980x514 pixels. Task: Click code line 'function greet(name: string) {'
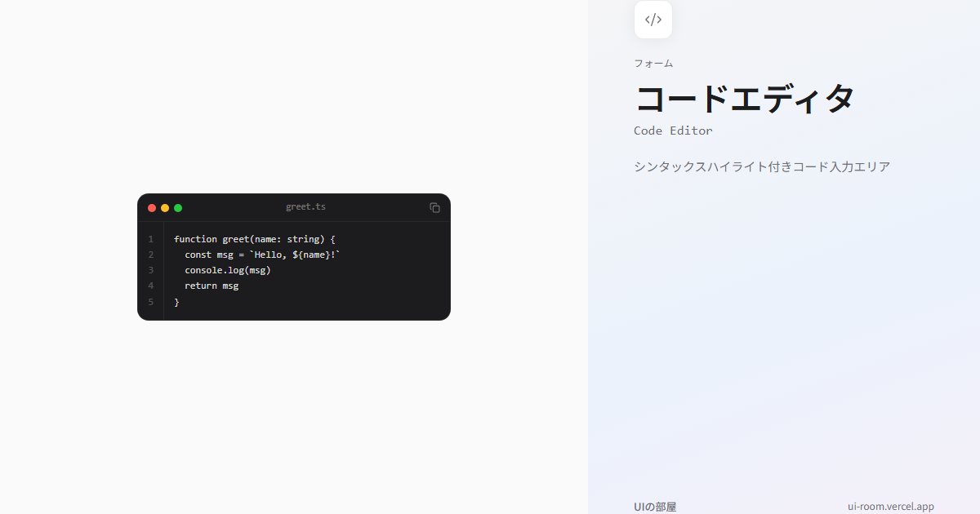255,239
